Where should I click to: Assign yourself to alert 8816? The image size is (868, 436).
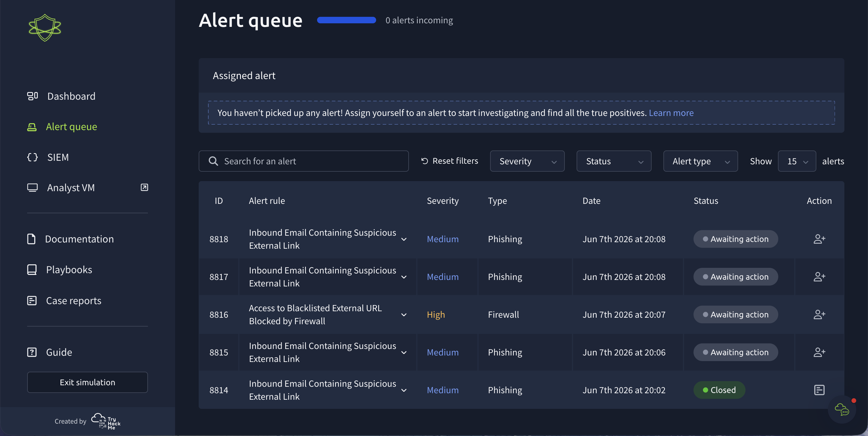pos(819,314)
